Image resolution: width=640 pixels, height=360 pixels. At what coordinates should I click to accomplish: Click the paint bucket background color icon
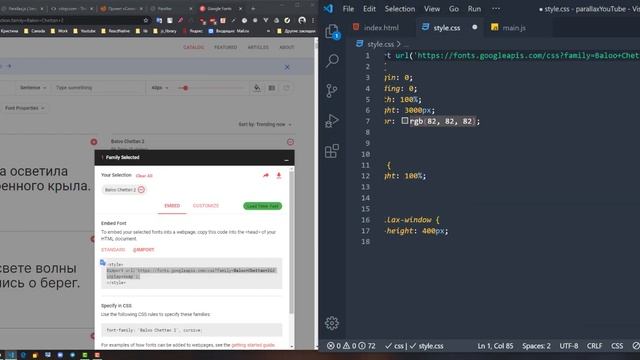point(257,88)
